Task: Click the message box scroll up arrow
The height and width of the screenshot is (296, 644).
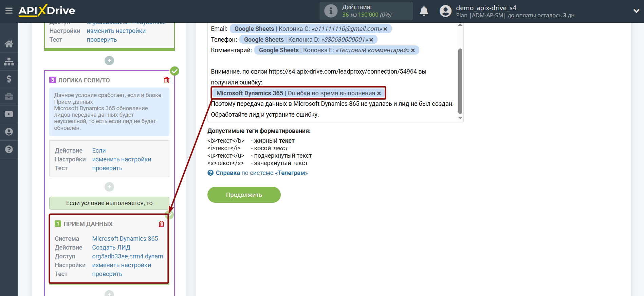Action: tap(460, 25)
